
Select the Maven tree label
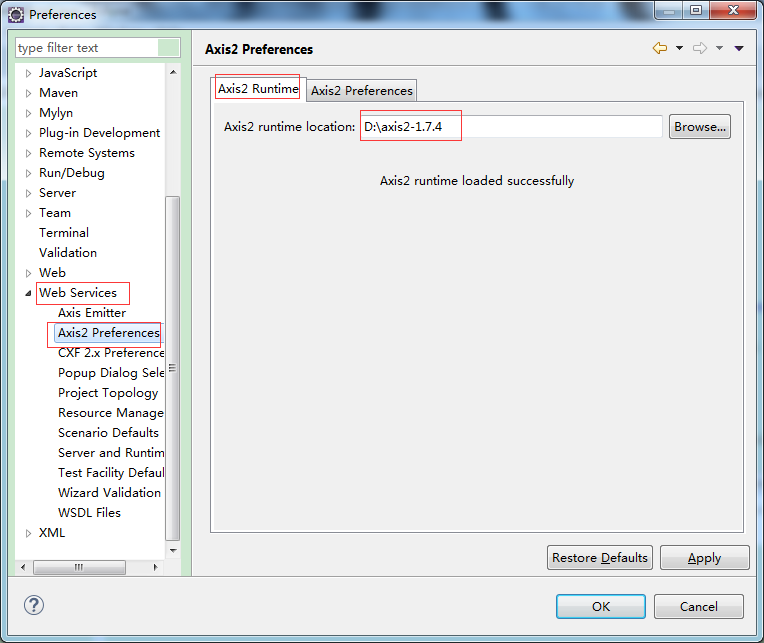point(58,93)
